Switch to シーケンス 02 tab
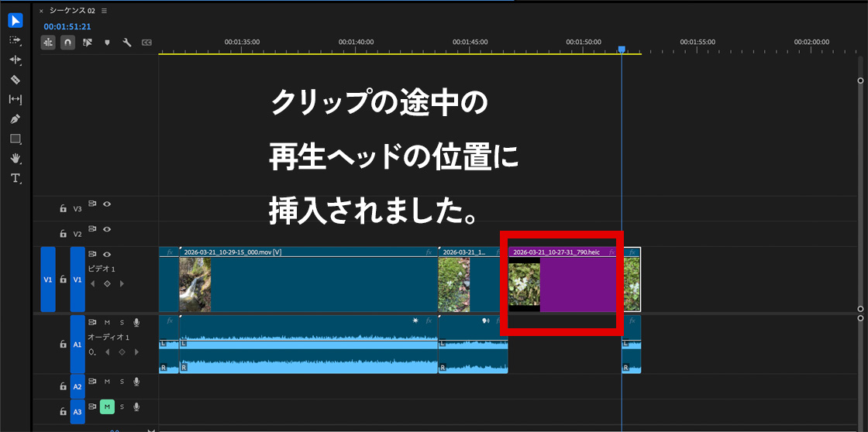This screenshot has height=432, width=868. click(x=72, y=11)
